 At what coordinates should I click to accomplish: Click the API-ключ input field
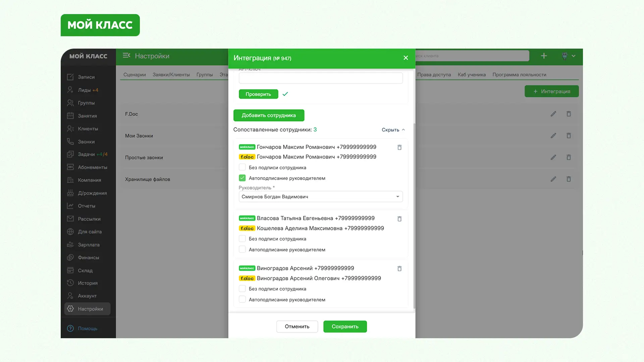pyautogui.click(x=320, y=78)
